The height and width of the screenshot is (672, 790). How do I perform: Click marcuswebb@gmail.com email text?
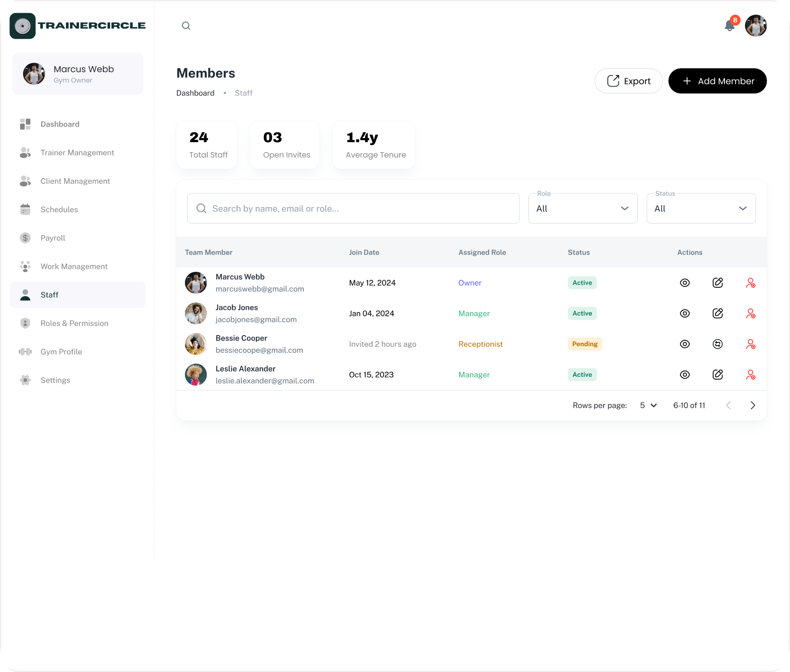260,289
